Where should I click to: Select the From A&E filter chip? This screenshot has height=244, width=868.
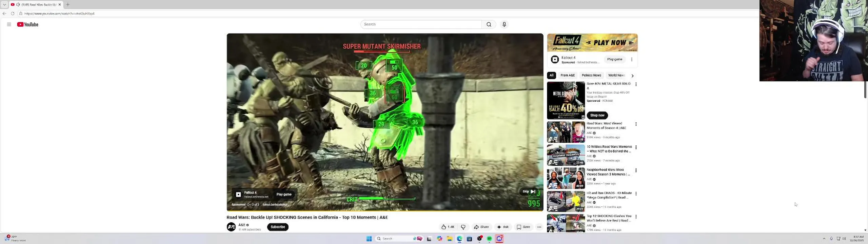click(567, 75)
